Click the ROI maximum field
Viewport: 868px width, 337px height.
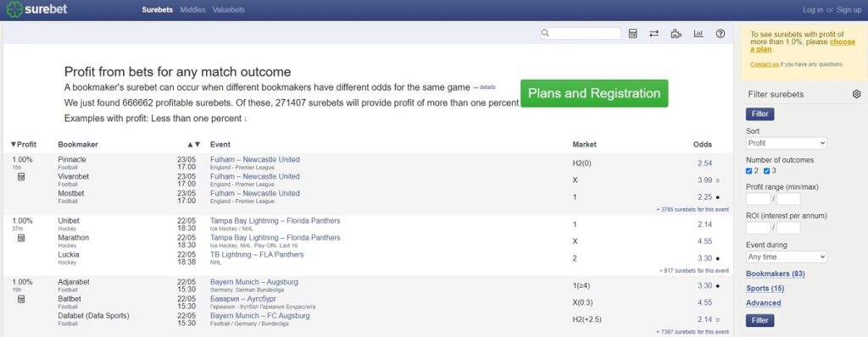[789, 228]
